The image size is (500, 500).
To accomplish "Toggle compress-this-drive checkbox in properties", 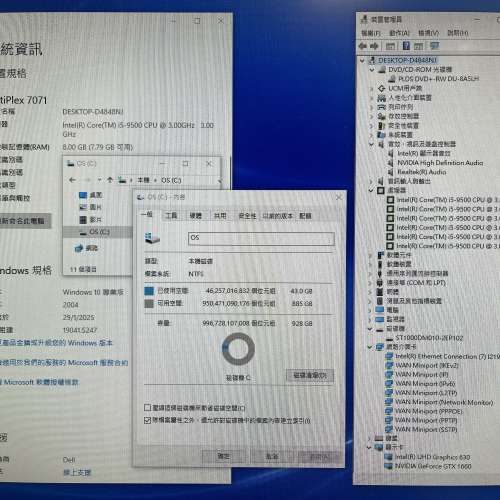I will click(147, 408).
